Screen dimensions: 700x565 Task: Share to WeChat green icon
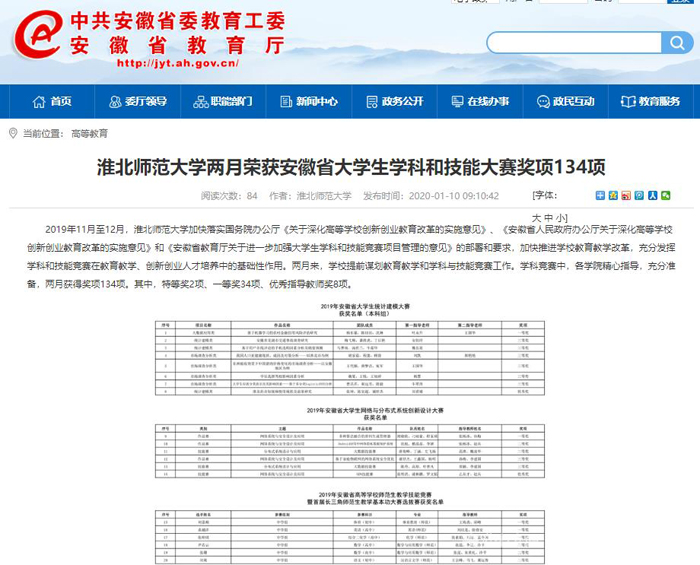[666, 195]
